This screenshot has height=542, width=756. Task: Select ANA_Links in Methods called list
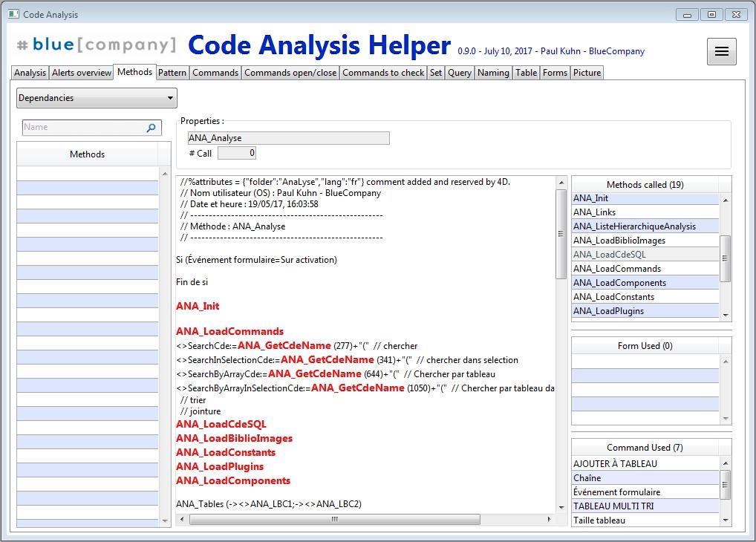point(645,212)
